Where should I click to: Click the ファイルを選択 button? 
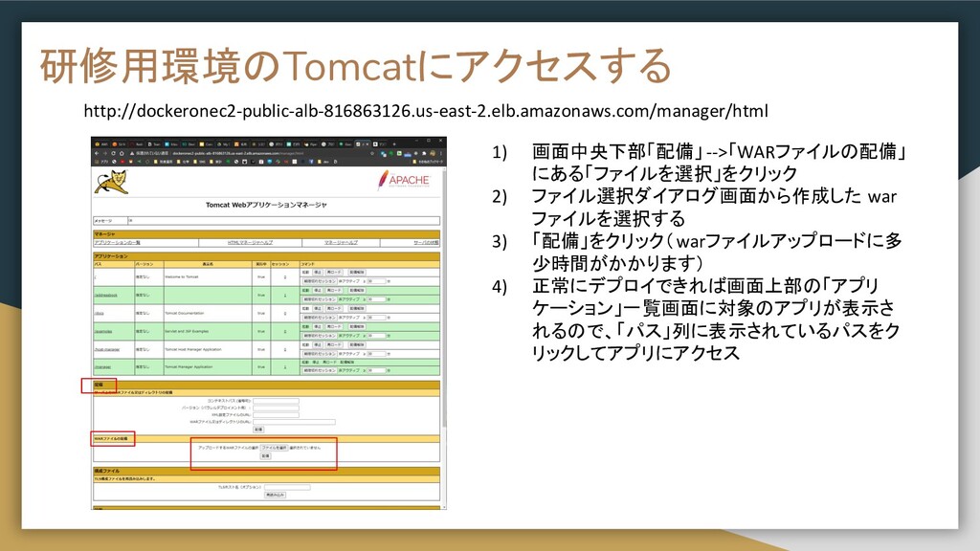[275, 448]
